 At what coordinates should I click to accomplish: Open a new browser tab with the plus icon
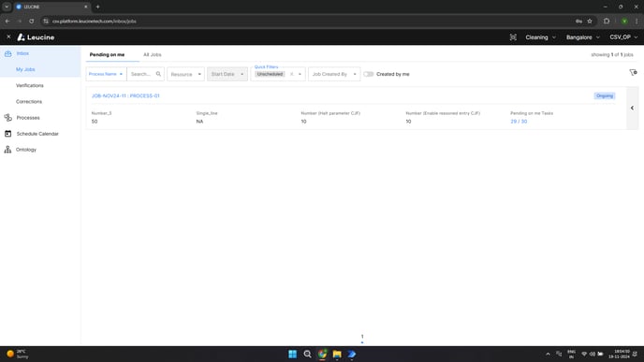(x=97, y=7)
